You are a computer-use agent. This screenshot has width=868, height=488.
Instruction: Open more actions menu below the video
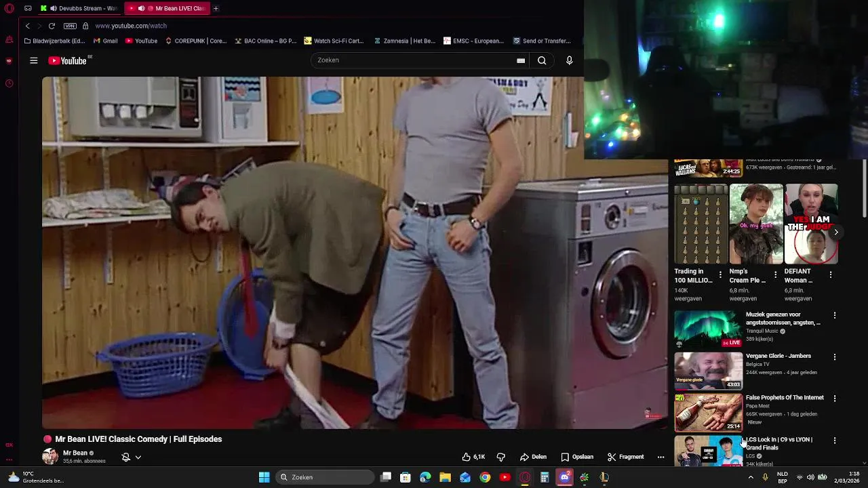(x=660, y=457)
